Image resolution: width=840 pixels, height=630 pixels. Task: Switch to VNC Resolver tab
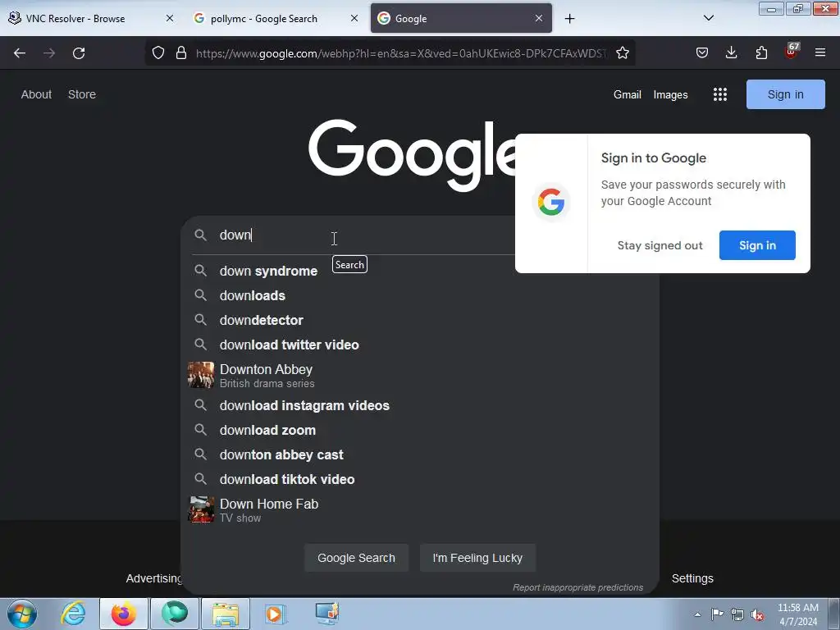92,18
